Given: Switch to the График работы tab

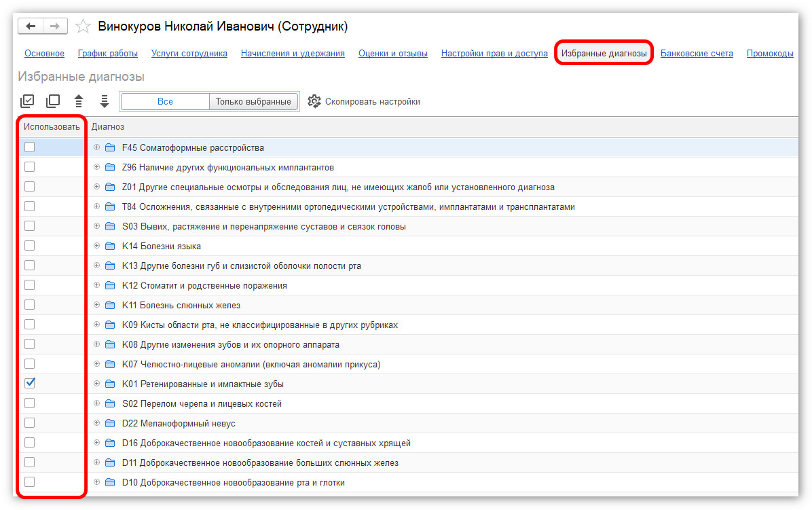Looking at the screenshot, I should (x=108, y=54).
